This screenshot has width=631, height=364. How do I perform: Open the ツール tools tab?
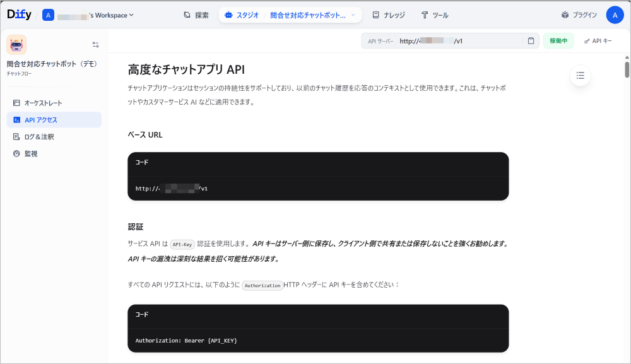click(x=435, y=15)
